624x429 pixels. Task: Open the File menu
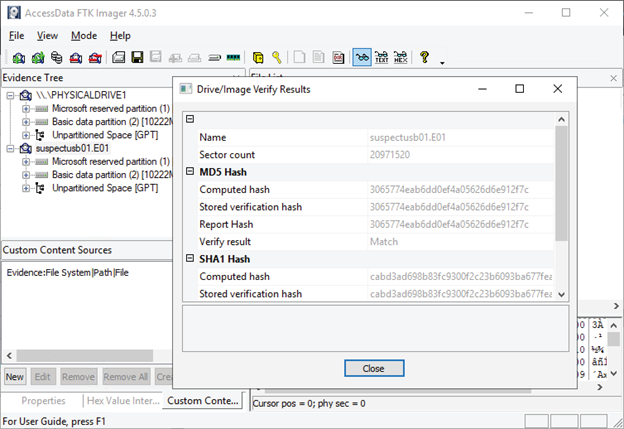(x=16, y=36)
